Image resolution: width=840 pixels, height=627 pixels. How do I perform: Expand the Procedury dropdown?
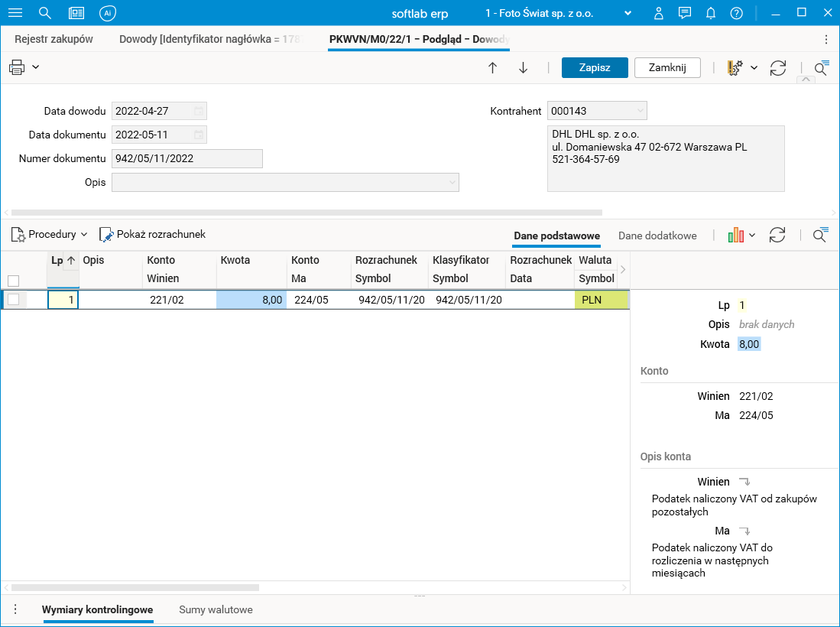(x=84, y=235)
